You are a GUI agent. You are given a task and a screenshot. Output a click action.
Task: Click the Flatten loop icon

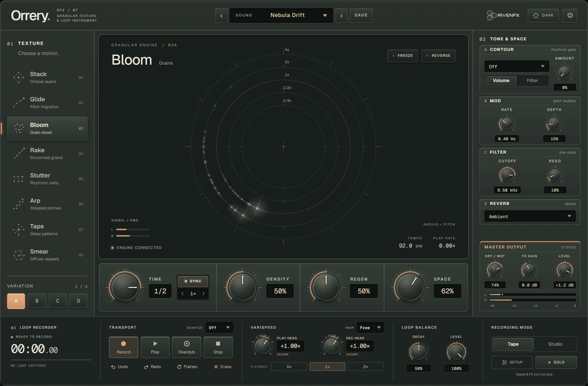tap(179, 367)
